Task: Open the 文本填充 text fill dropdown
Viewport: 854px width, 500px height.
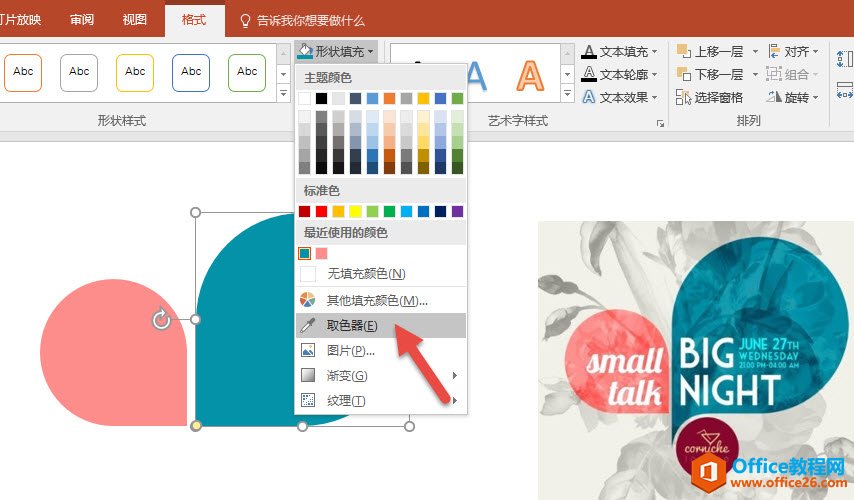Action: (x=619, y=51)
